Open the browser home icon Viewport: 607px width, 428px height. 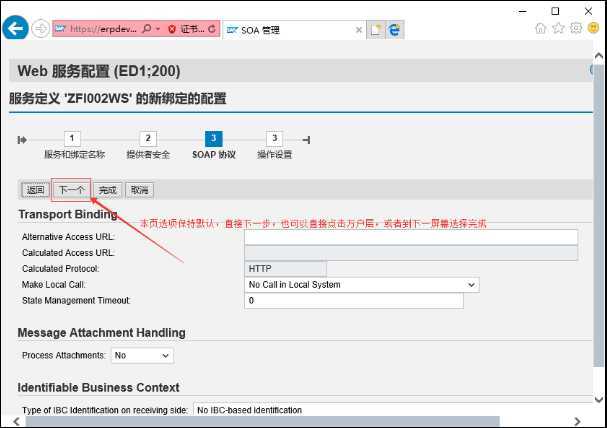pyautogui.click(x=540, y=28)
